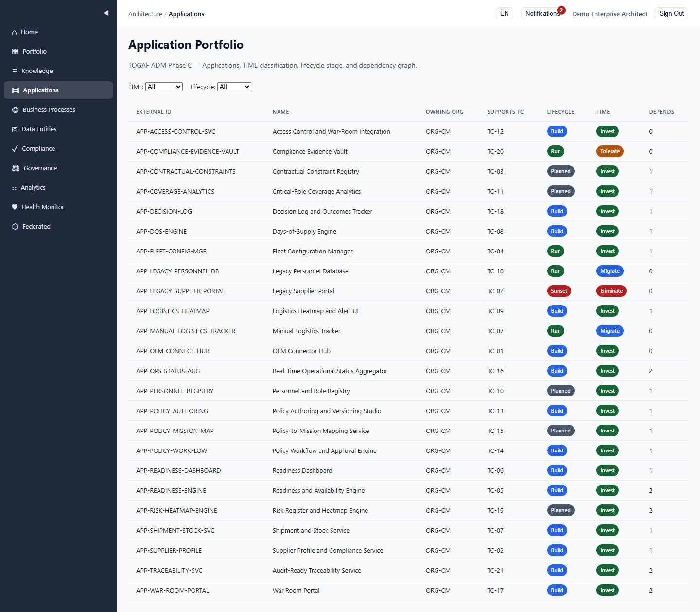Click the Health Monitor heart icon
Image resolution: width=700 pixels, height=612 pixels.
(x=15, y=207)
